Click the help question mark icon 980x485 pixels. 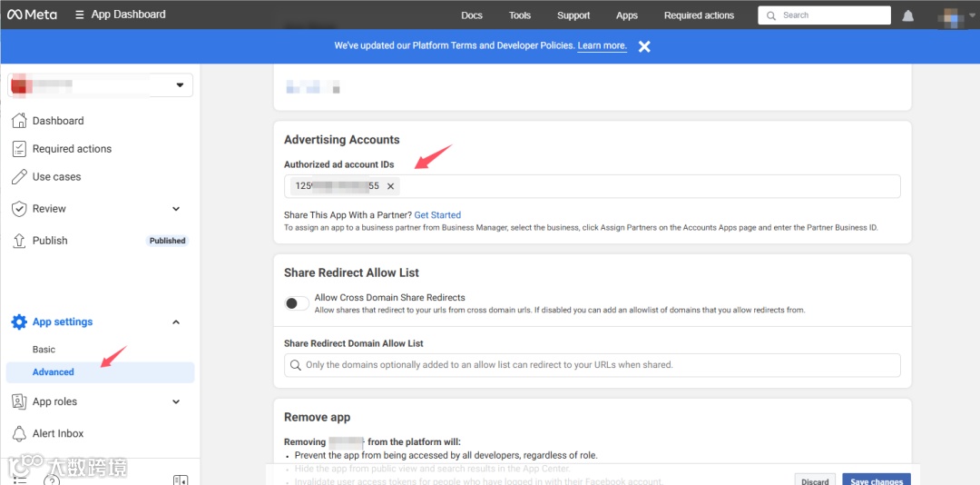52,480
